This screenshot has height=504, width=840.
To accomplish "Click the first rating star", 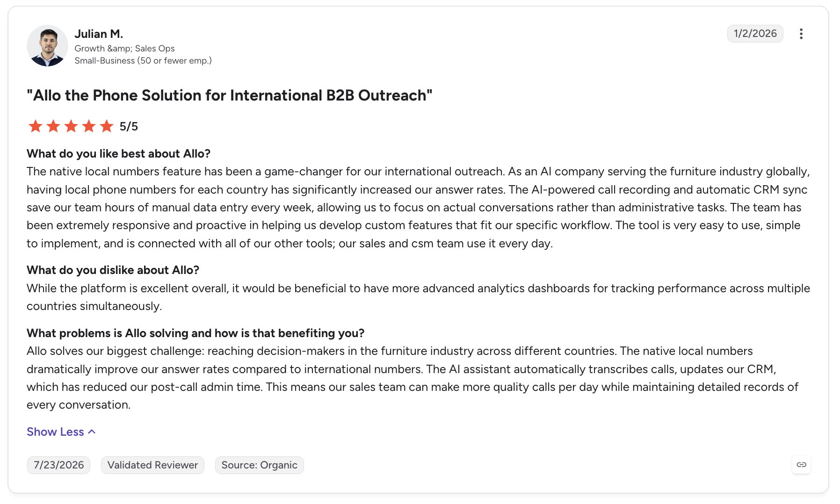I will coord(36,126).
